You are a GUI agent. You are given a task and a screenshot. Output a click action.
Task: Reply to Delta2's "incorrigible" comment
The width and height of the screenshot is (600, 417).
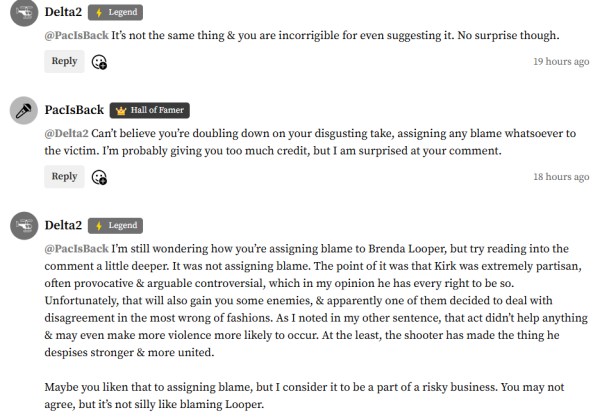tap(64, 61)
